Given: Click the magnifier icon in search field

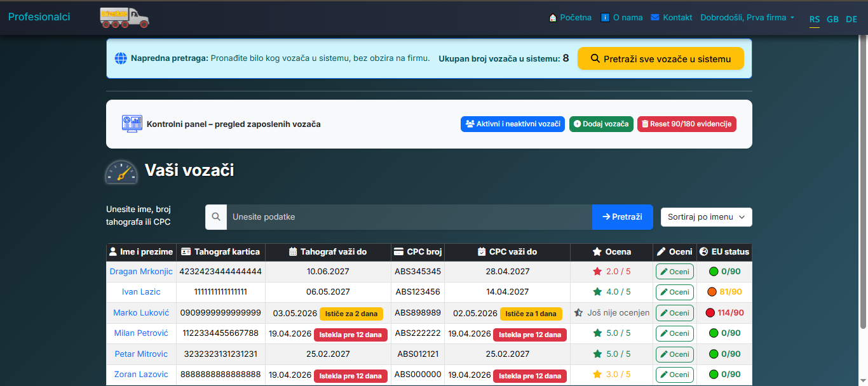Looking at the screenshot, I should 216,217.
